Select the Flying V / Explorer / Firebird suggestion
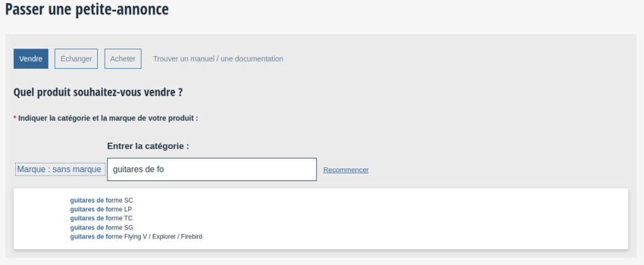The width and height of the screenshot is (644, 265). (136, 237)
